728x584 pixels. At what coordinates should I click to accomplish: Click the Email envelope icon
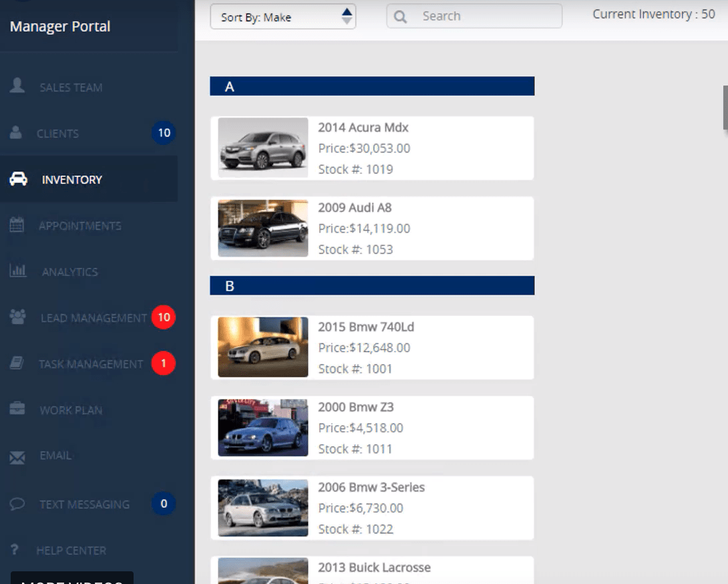tap(17, 456)
